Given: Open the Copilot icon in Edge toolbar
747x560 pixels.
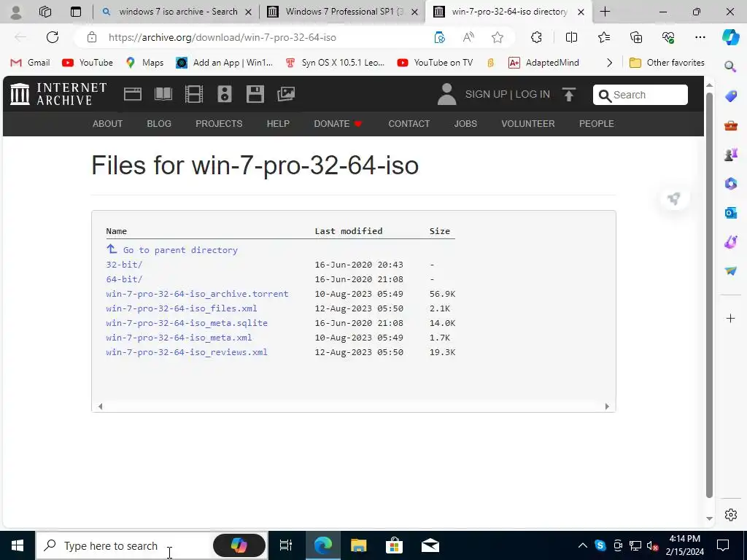Looking at the screenshot, I should tap(730, 37).
